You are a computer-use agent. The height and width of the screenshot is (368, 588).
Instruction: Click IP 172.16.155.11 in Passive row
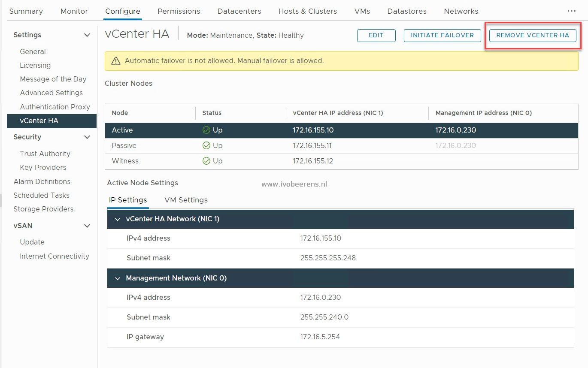click(x=312, y=145)
